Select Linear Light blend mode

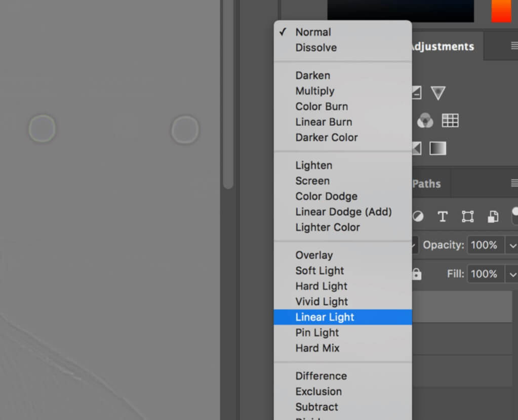click(324, 317)
